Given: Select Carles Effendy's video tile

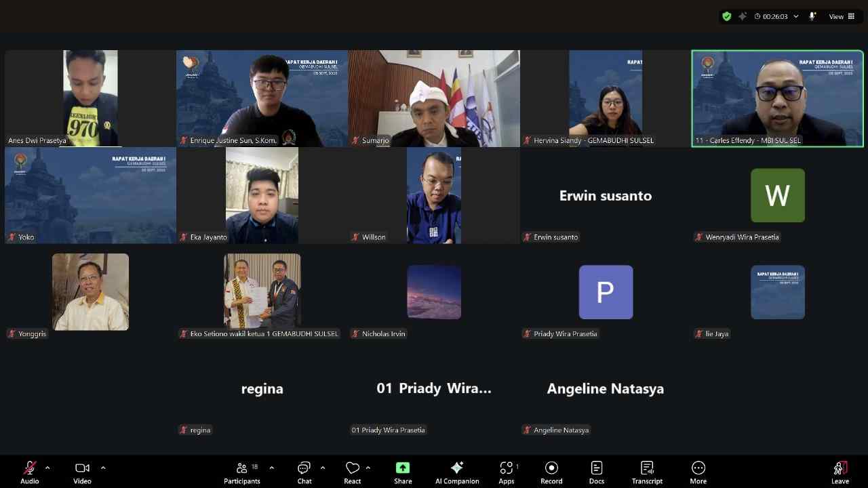Looking at the screenshot, I should click(x=777, y=98).
